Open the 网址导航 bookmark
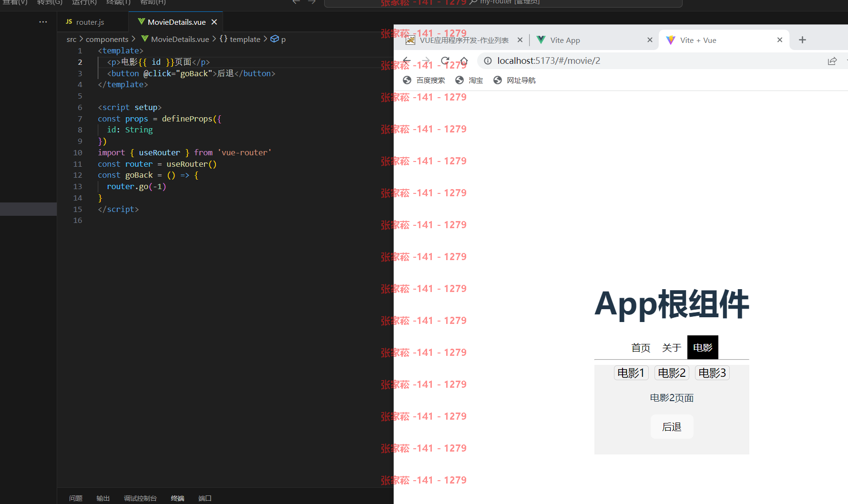Screen dimensions: 848x504 [x=514, y=80]
